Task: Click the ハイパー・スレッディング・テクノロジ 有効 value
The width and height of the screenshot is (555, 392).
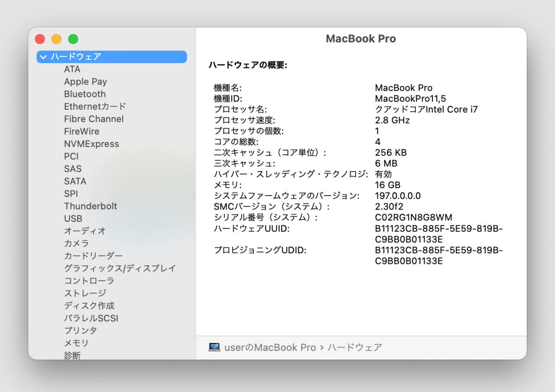Action: [383, 174]
